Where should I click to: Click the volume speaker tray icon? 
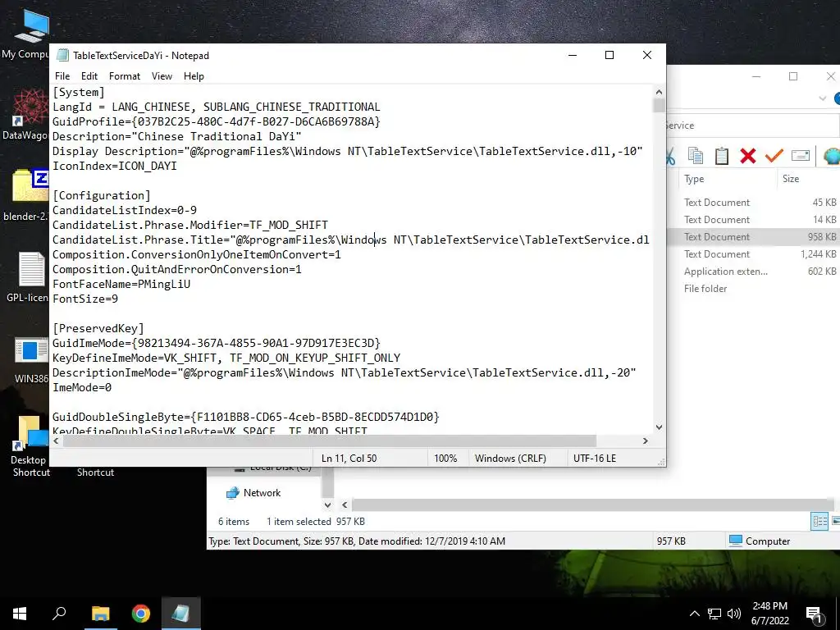(734, 614)
